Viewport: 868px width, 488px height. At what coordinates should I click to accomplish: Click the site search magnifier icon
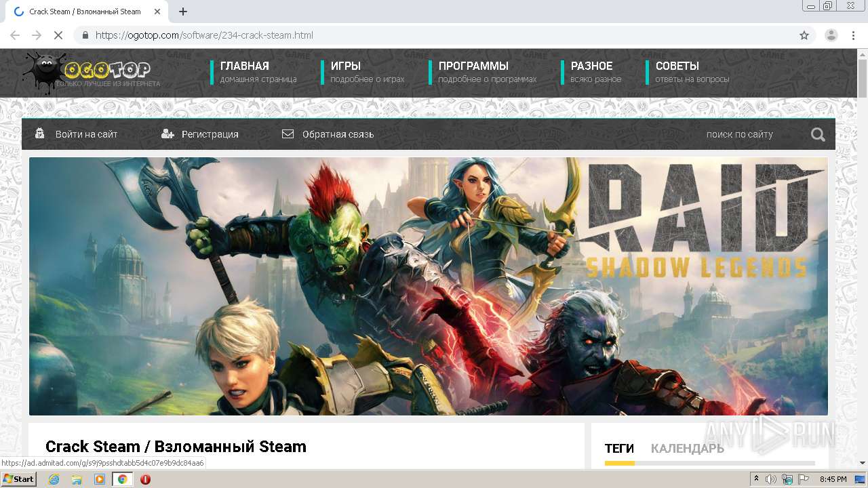coord(818,134)
